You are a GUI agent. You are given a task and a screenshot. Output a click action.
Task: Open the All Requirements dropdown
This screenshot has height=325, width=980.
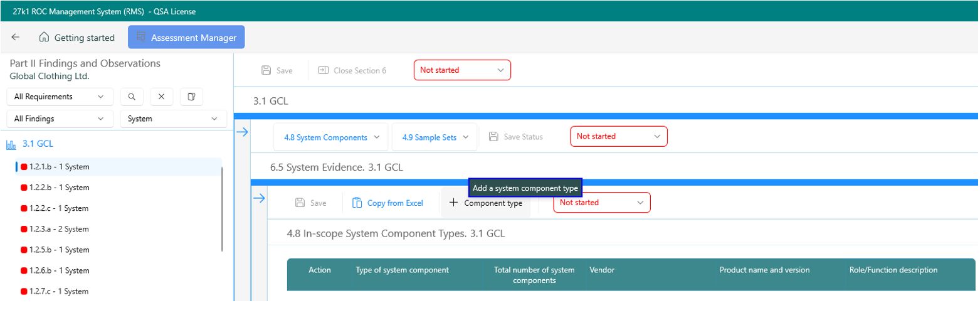coord(60,97)
